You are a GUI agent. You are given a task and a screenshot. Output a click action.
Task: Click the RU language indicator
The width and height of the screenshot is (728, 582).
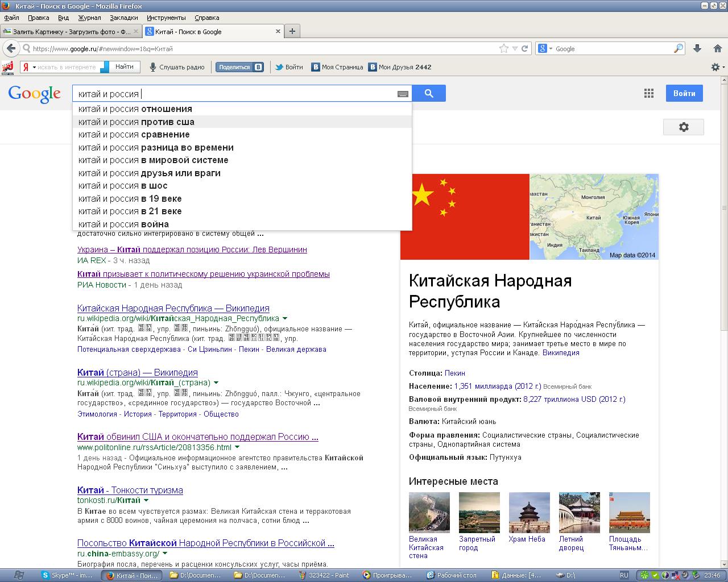(624, 575)
